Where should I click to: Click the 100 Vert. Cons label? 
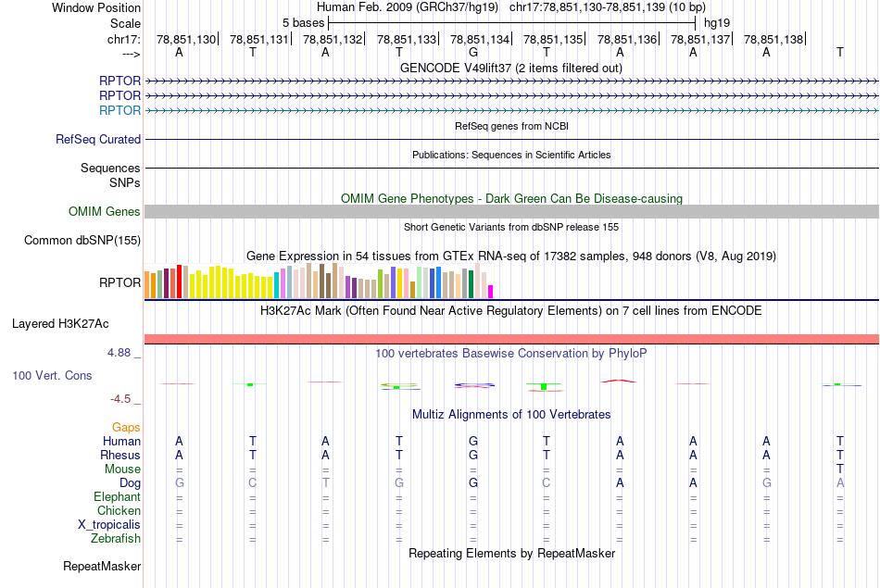(52, 376)
